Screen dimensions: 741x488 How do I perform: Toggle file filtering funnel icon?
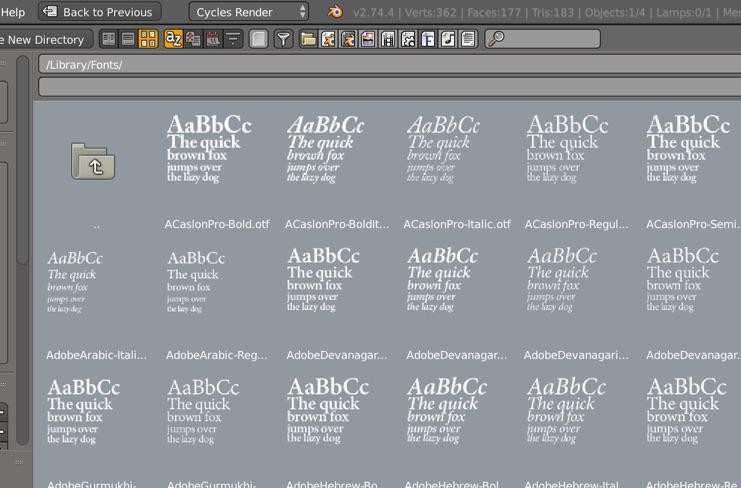(283, 39)
